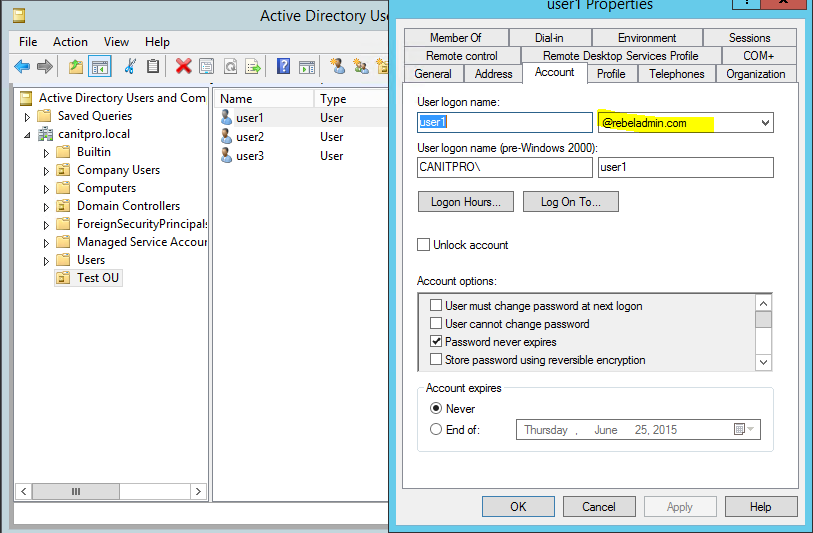
Task: Click the tree pane horizontal scrollbar thumb
Action: pos(76,491)
